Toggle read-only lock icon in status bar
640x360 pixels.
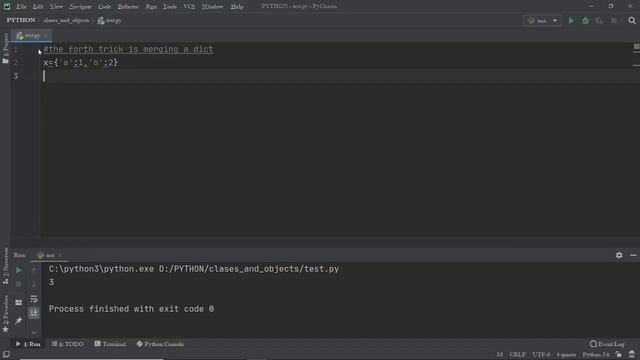(619, 355)
